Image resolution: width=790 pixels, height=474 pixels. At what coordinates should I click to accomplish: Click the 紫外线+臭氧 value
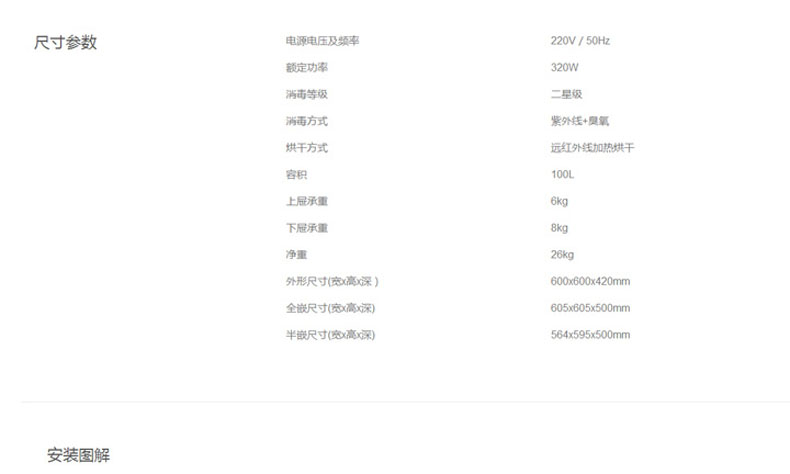[x=580, y=121]
